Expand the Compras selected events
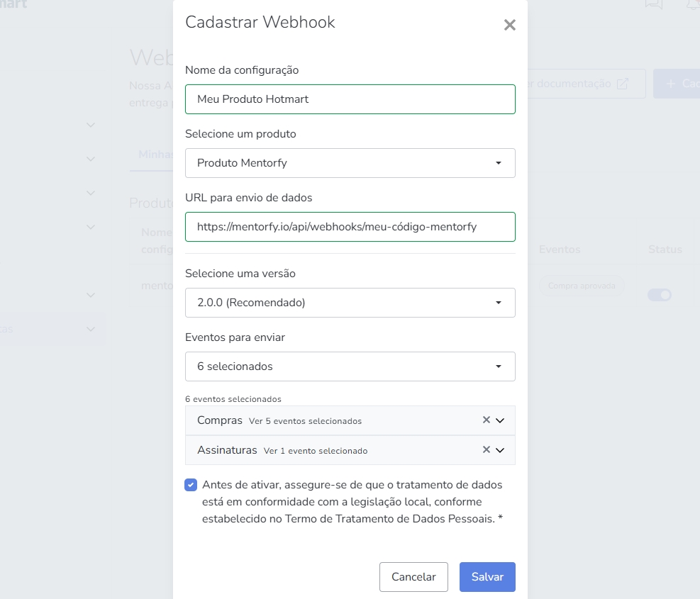Image resolution: width=700 pixels, height=599 pixels. coord(500,420)
